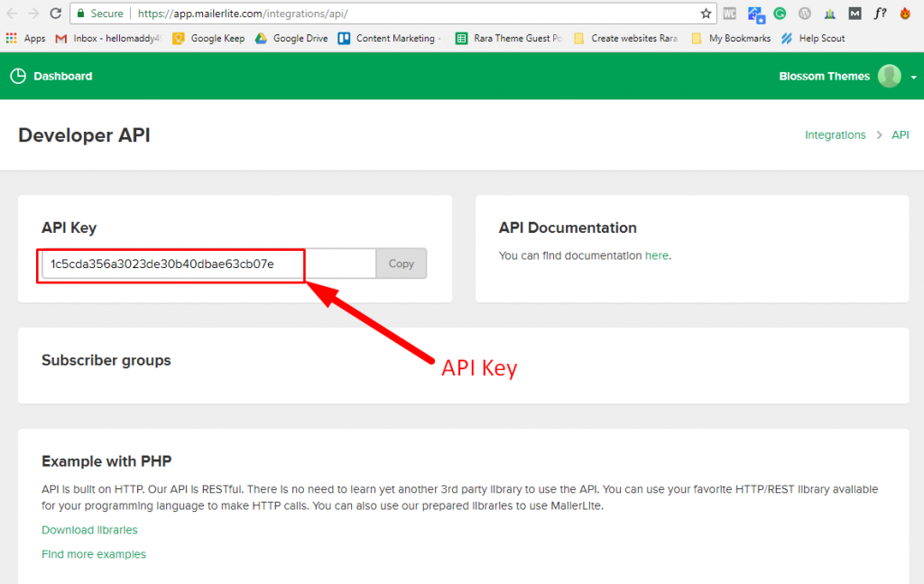The height and width of the screenshot is (584, 924).
Task: Click the Subscriber groups heading
Action: coord(106,360)
